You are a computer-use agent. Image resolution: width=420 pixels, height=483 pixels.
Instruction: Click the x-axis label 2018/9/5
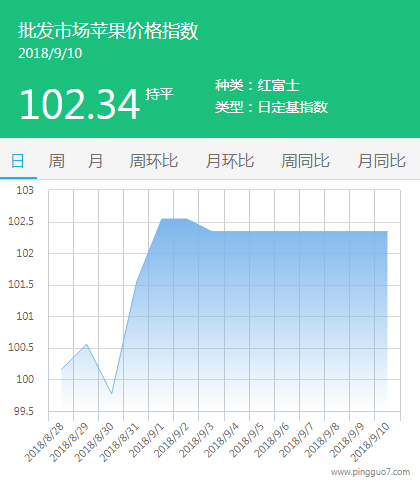[x=247, y=440]
